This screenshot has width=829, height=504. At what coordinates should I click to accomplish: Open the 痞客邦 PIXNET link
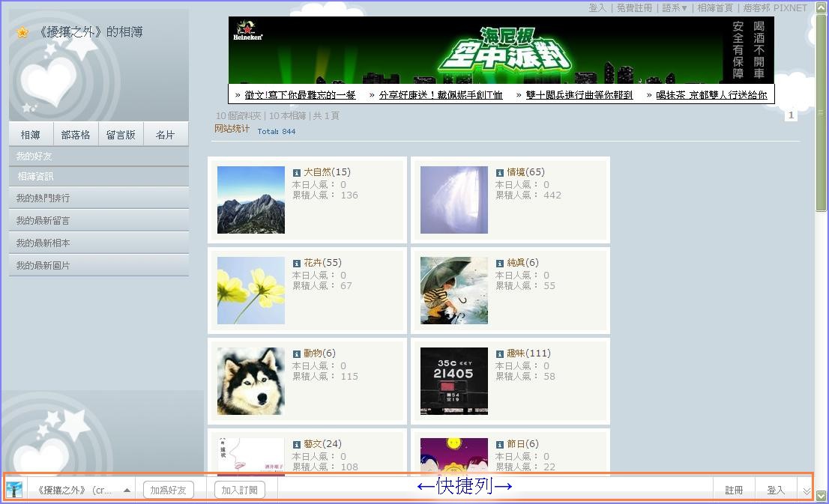point(775,8)
